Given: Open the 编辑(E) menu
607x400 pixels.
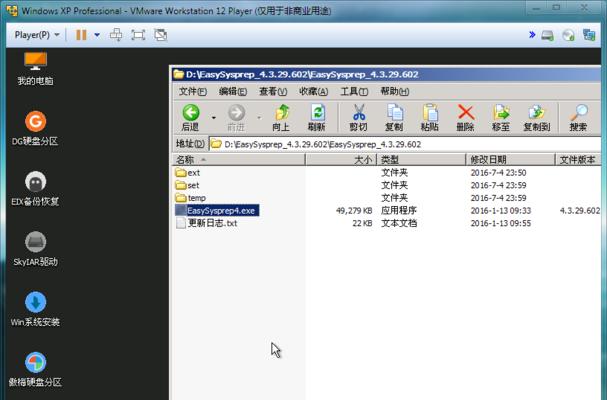Looking at the screenshot, I should tap(233, 91).
